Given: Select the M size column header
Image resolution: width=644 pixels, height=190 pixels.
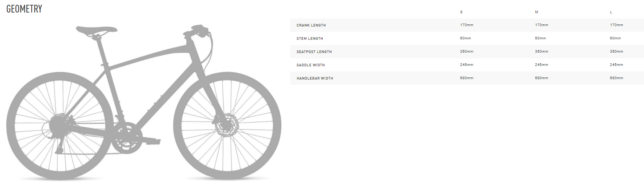Looking at the screenshot, I should tap(536, 12).
